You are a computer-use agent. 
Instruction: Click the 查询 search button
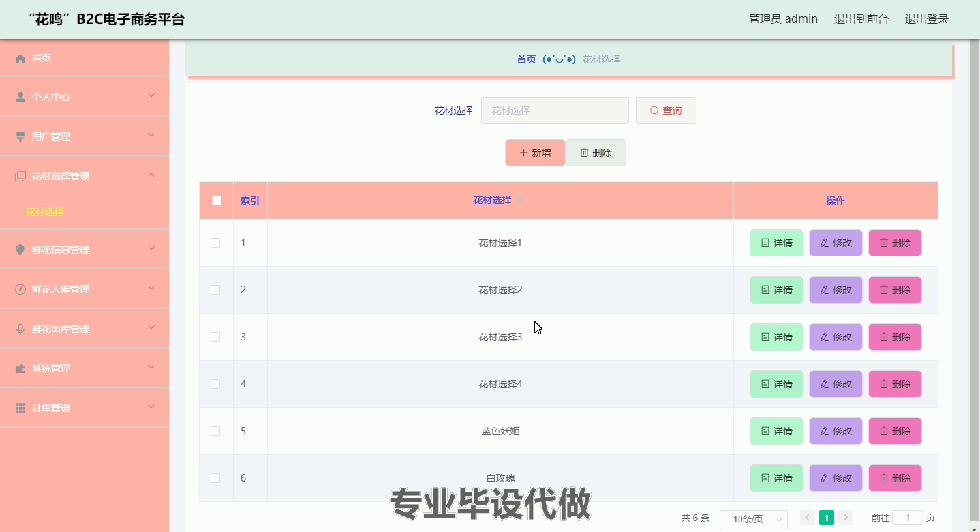[x=666, y=110]
